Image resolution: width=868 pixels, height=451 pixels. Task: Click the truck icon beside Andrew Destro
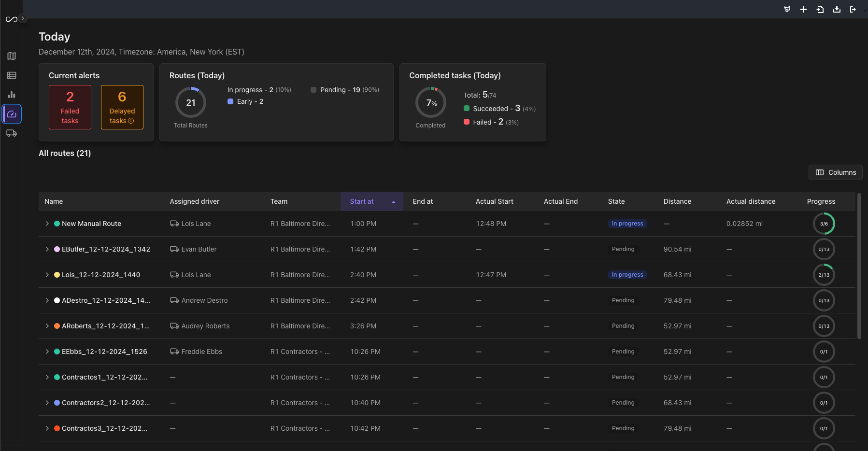(x=174, y=300)
